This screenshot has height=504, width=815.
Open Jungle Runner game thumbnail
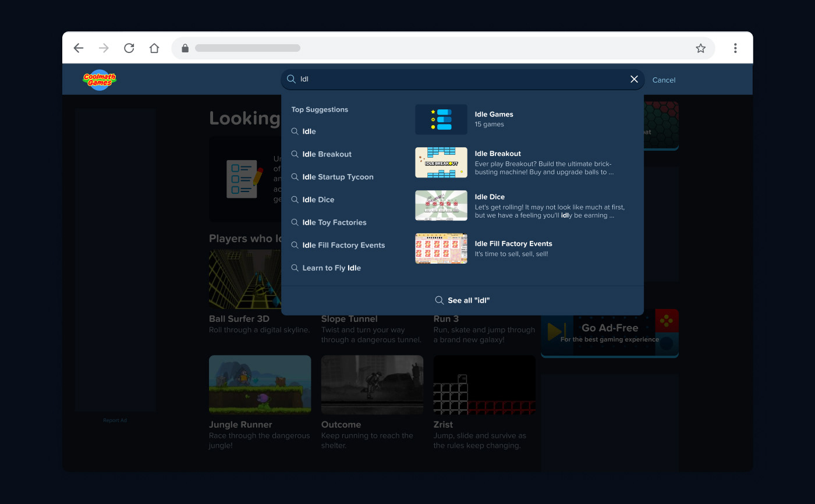(260, 385)
